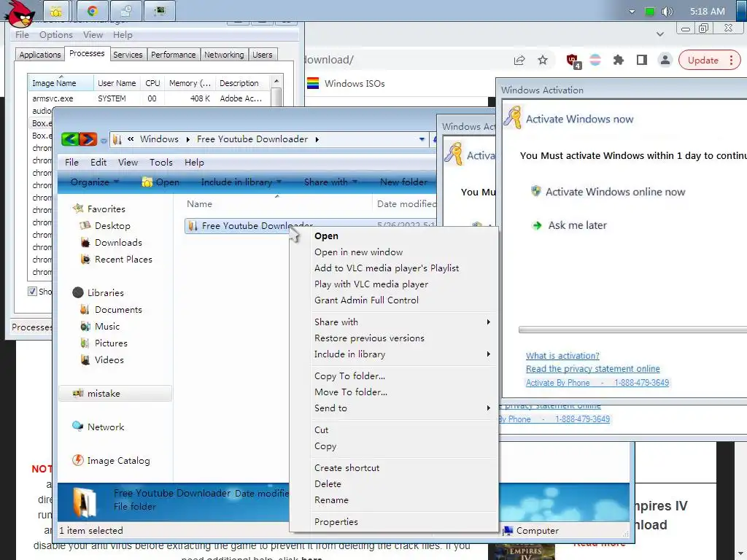Switch to Services tab in Task Manager
Viewport: 747px width, 560px height.
(128, 55)
